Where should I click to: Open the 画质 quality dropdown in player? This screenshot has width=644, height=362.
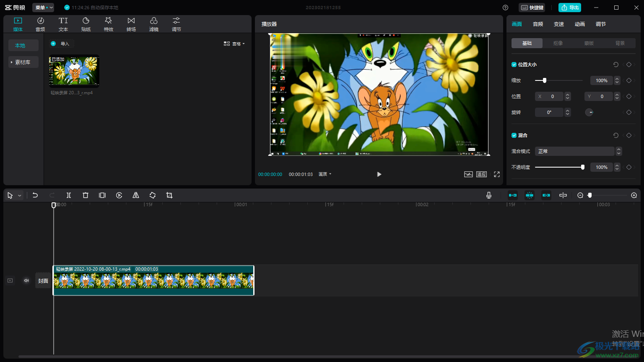[325, 174]
